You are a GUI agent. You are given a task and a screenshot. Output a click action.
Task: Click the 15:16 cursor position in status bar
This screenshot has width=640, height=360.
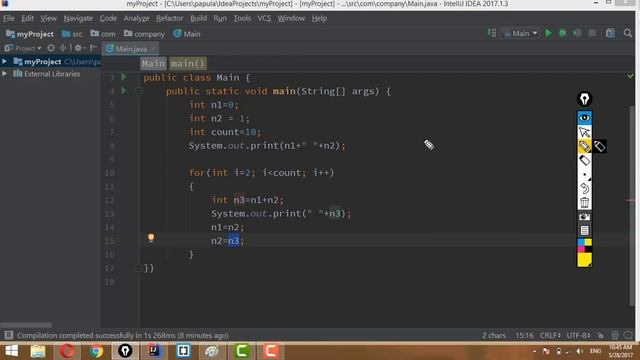[524, 336]
